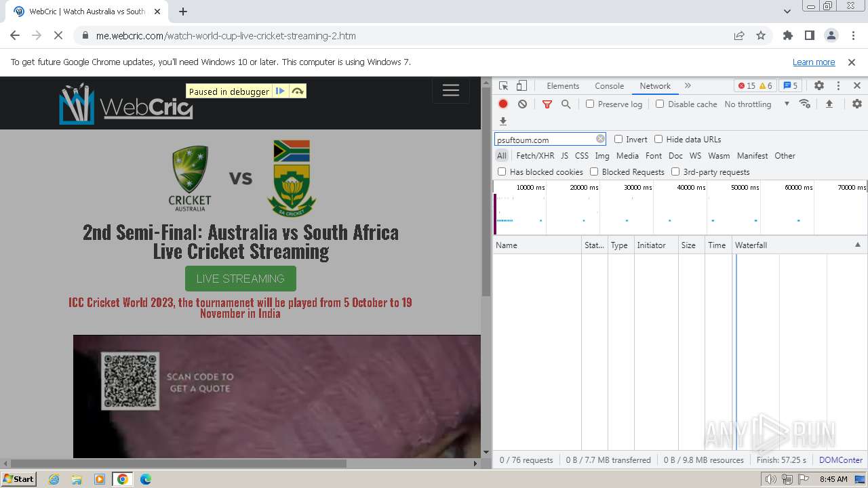Open the Chrome three-dot menu
This screenshot has height=488, width=868.
[x=852, y=36]
